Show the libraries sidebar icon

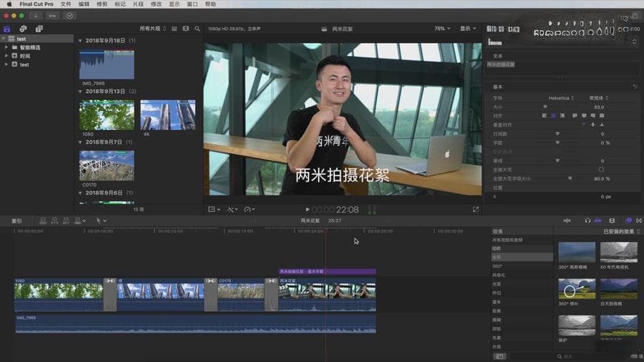coord(7,29)
